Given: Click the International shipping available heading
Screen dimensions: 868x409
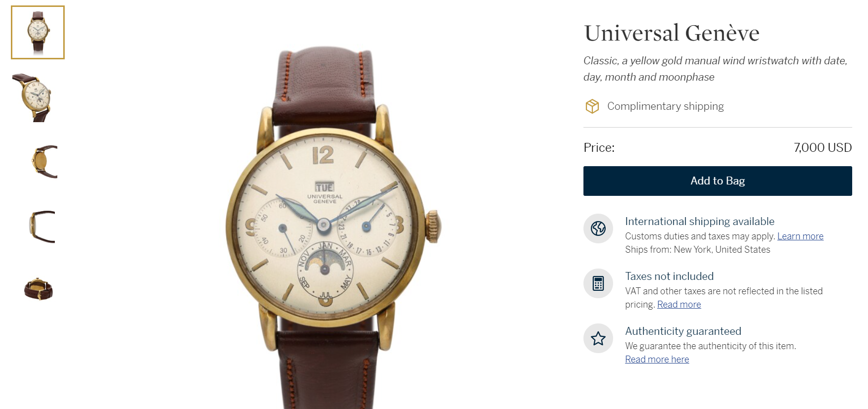Looking at the screenshot, I should [x=700, y=222].
